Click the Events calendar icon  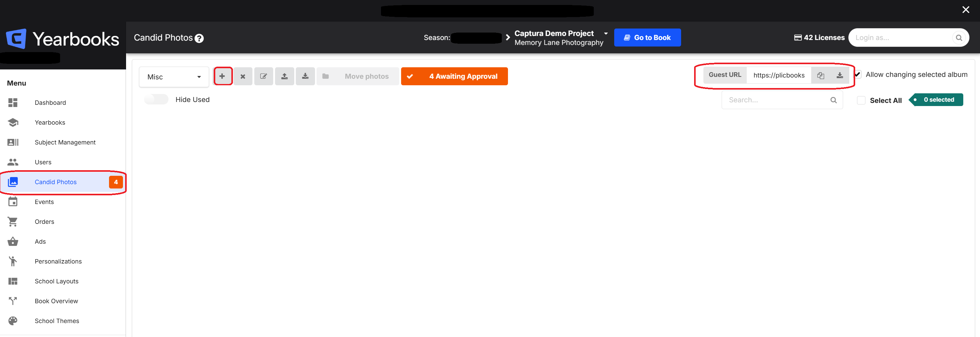tap(13, 202)
